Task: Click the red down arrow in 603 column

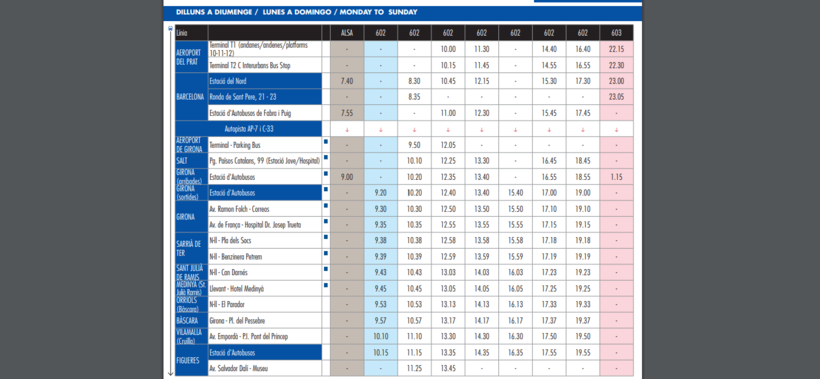Action: [x=617, y=129]
